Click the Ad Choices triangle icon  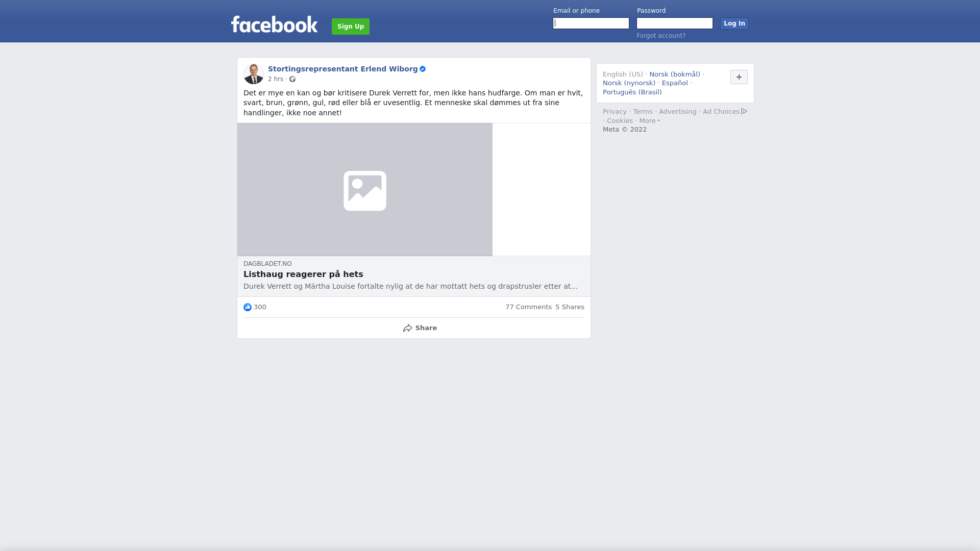pyautogui.click(x=744, y=111)
